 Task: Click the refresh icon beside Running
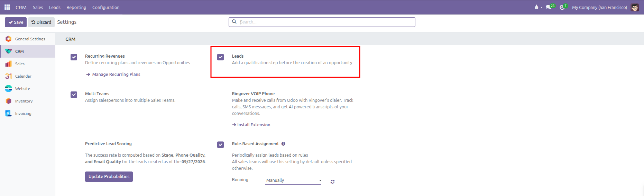pos(332,182)
